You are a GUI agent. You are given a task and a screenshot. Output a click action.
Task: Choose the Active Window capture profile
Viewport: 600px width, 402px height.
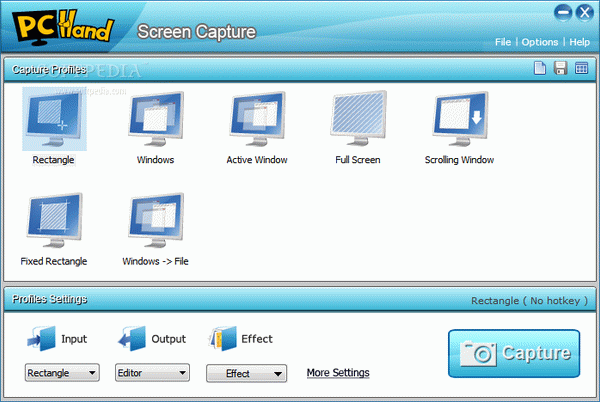point(257,119)
